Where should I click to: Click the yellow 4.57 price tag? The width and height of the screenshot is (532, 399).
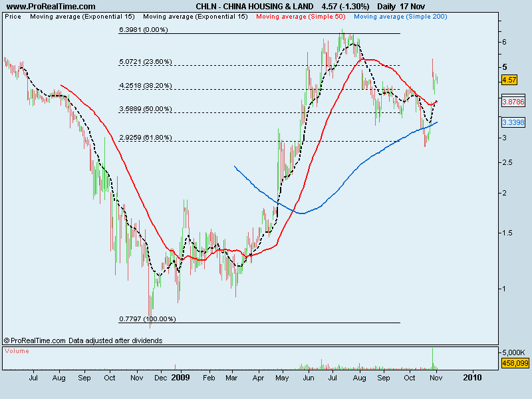pos(509,80)
